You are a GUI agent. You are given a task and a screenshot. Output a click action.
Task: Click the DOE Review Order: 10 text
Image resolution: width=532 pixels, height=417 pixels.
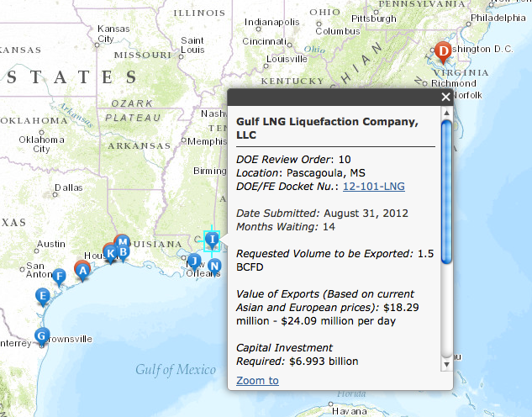point(293,160)
